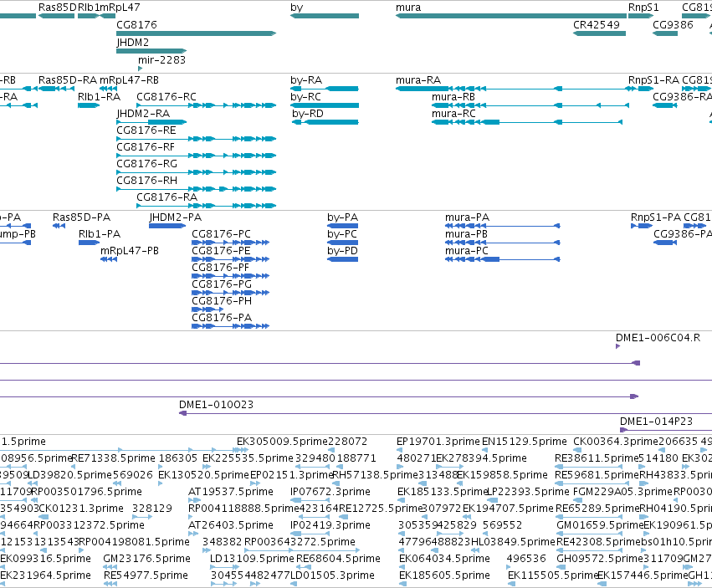Click the IP07672.3prime EST label
Image resolution: width=712 pixels, height=588 pixels.
pyautogui.click(x=330, y=492)
